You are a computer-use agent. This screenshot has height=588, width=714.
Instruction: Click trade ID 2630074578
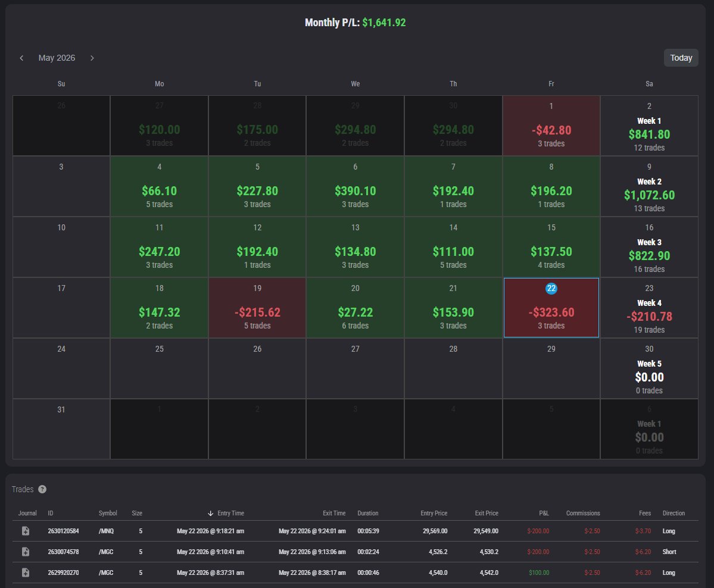coord(63,552)
